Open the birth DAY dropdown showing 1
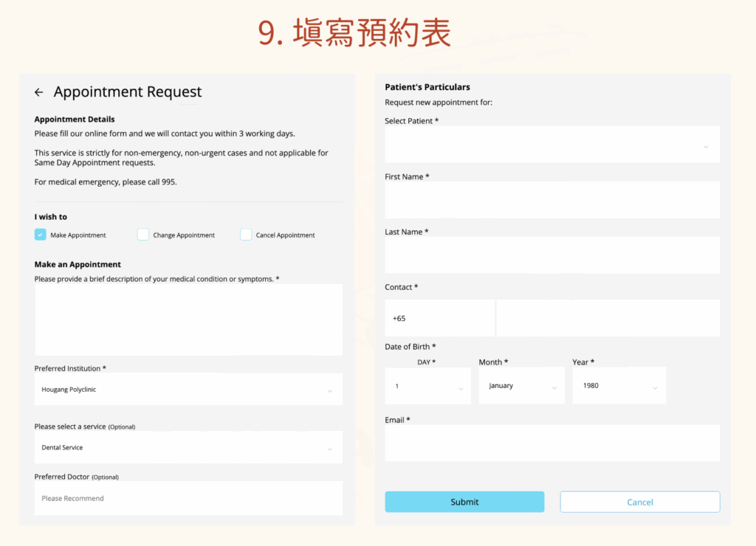The height and width of the screenshot is (546, 756). pos(428,386)
